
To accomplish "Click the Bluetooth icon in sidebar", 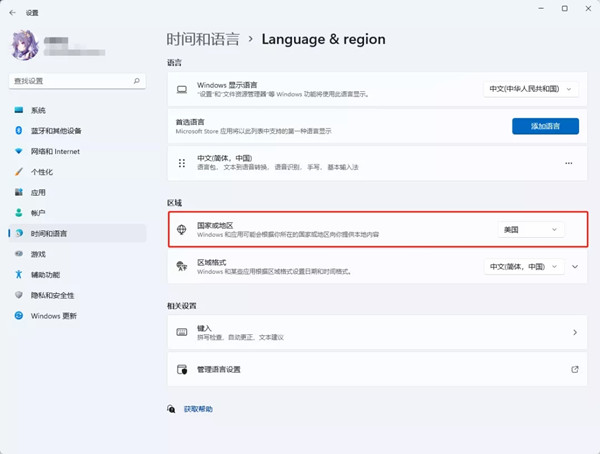I will pos(18,131).
